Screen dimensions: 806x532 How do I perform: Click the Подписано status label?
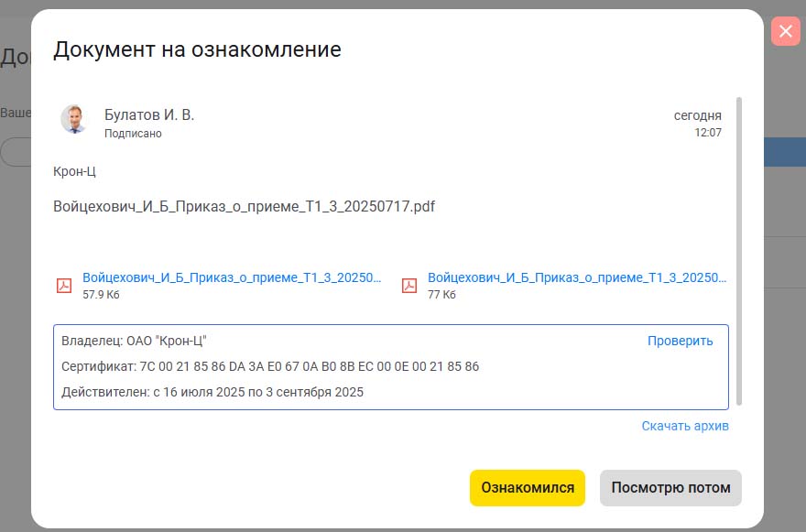tap(133, 134)
